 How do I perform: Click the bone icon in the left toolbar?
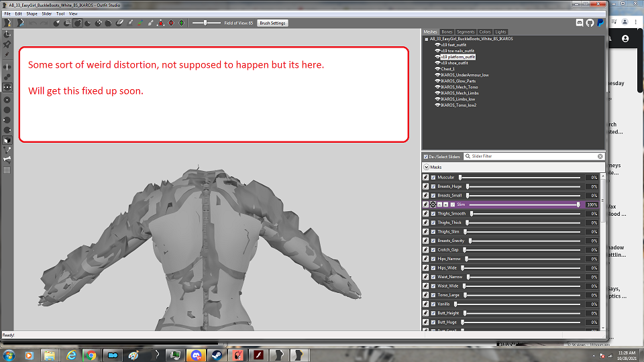point(7,160)
